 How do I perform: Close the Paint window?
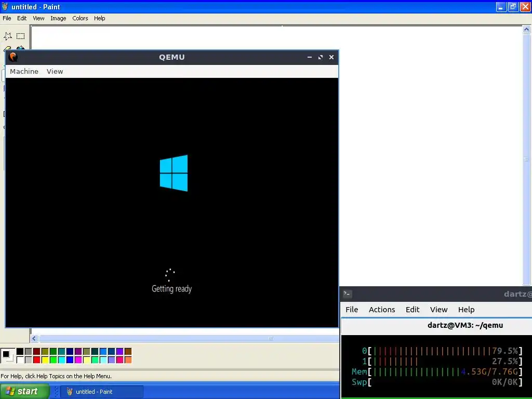(x=525, y=7)
